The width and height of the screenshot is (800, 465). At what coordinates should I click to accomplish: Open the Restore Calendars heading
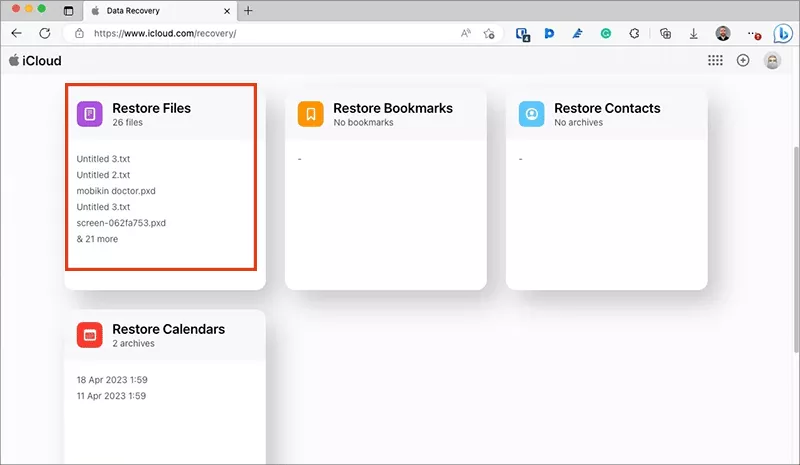coord(168,329)
